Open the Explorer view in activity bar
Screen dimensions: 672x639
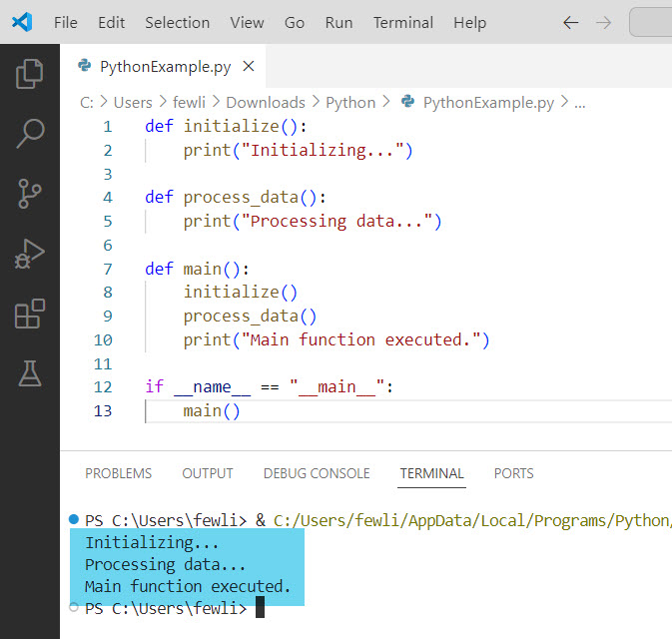click(x=30, y=74)
